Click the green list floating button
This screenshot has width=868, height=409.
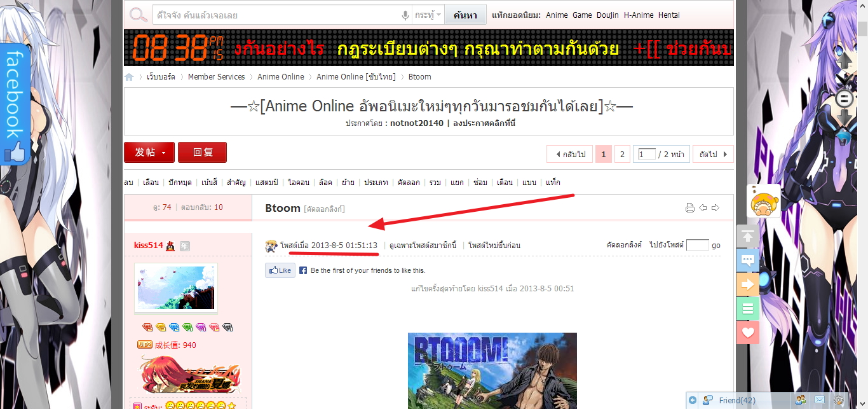click(x=748, y=308)
